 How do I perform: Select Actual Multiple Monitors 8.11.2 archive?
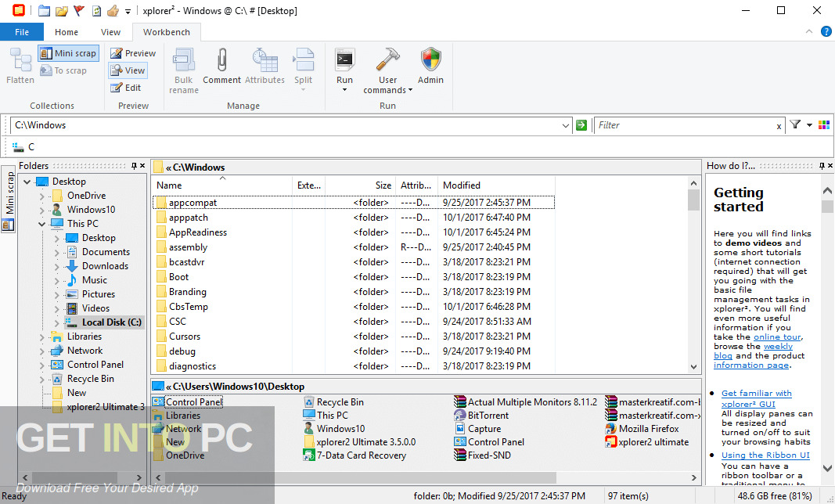click(526, 402)
